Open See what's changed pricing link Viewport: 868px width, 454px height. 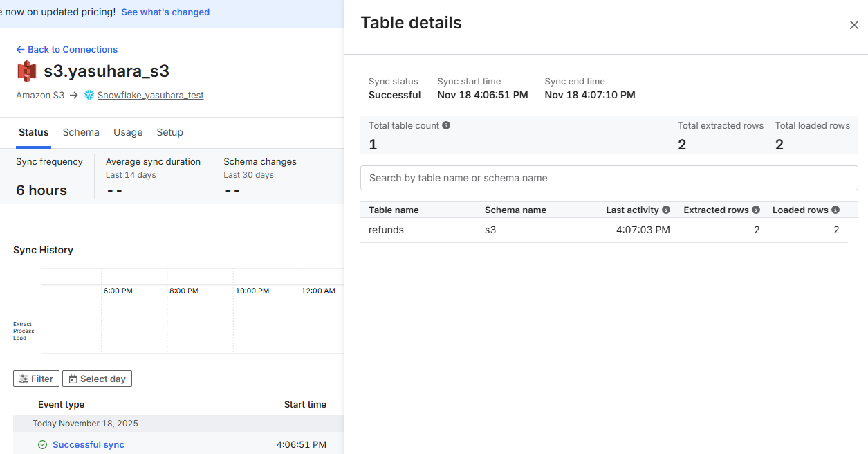point(165,12)
